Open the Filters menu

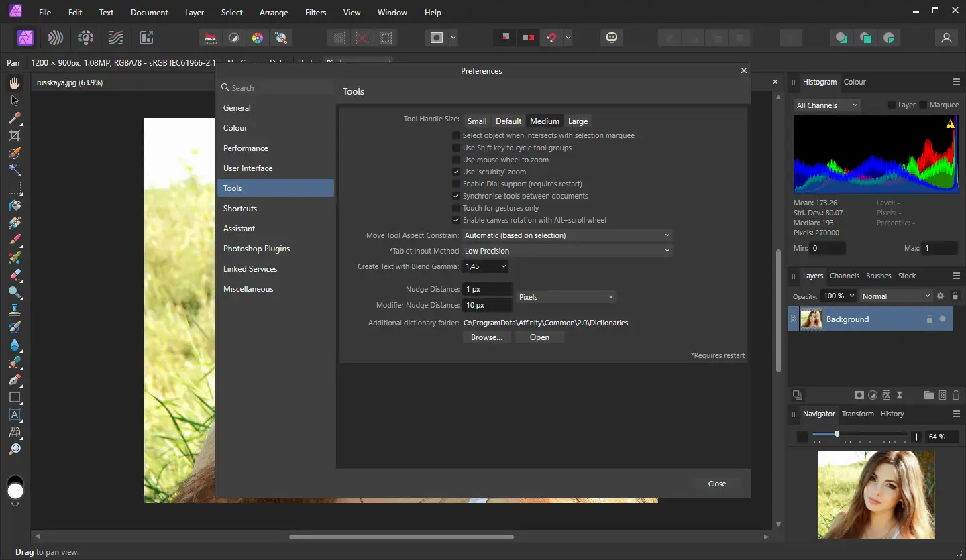tap(315, 13)
